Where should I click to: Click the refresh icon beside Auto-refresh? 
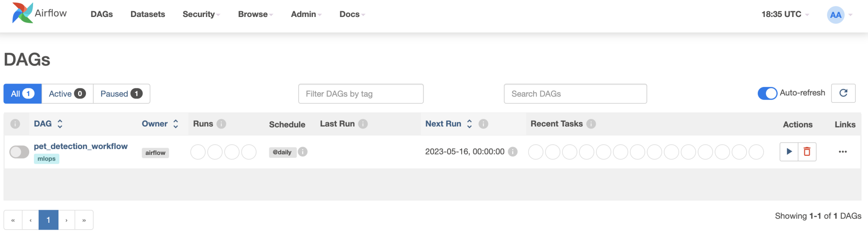coord(843,93)
